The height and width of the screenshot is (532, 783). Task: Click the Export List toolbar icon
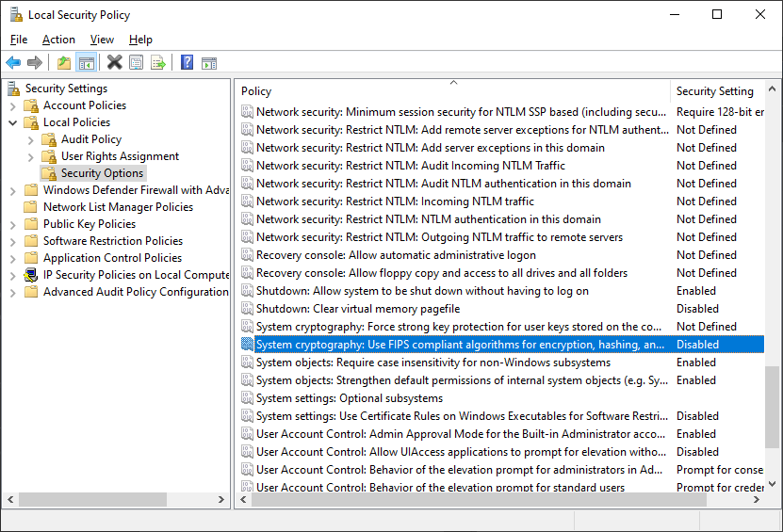click(x=158, y=63)
